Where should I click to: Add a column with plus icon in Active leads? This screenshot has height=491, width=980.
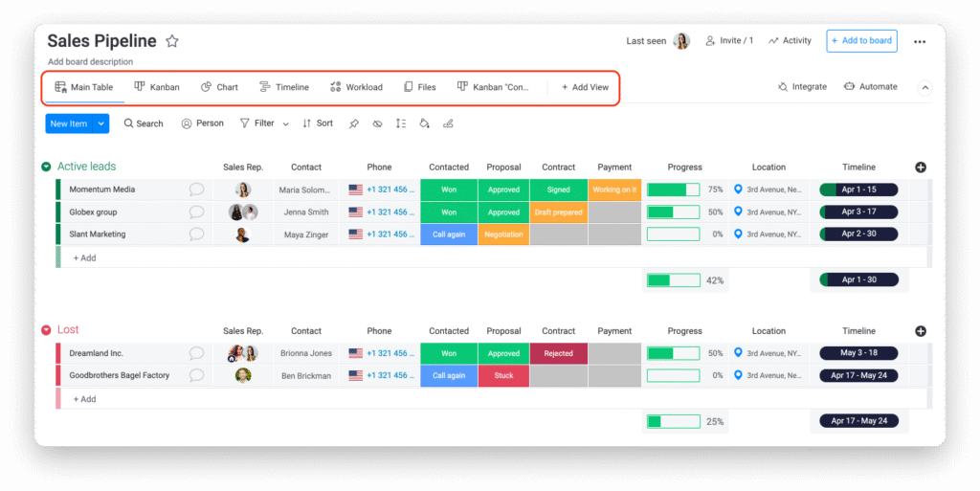(x=921, y=167)
